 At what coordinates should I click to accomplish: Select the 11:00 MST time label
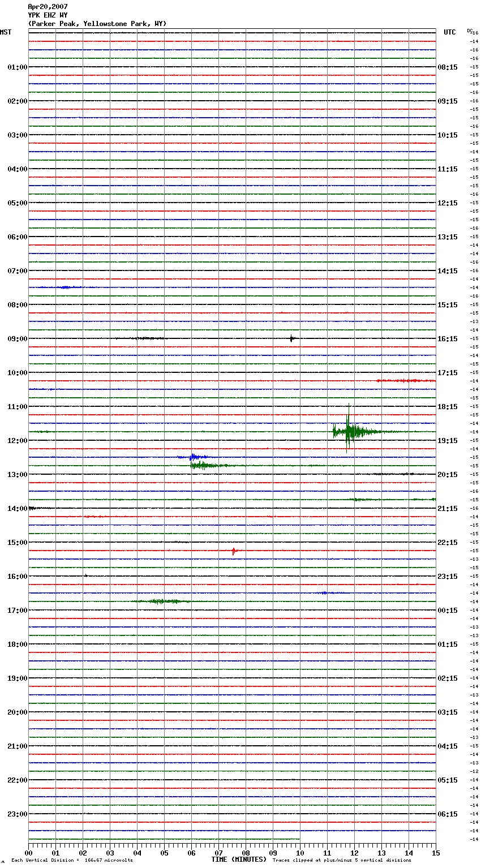[17, 407]
